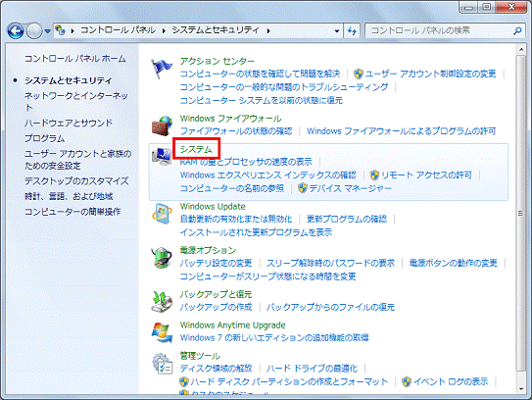Click the Control Panel icon in address bar

61,30
